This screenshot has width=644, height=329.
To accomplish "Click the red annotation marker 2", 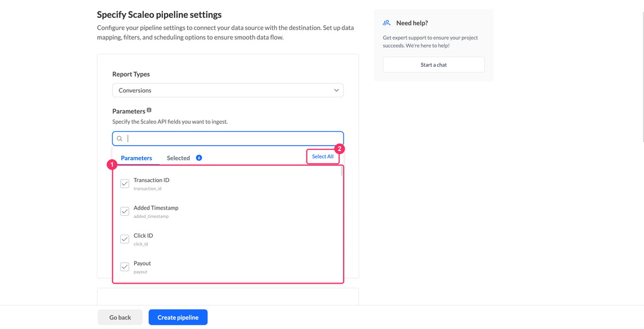I will 339,149.
